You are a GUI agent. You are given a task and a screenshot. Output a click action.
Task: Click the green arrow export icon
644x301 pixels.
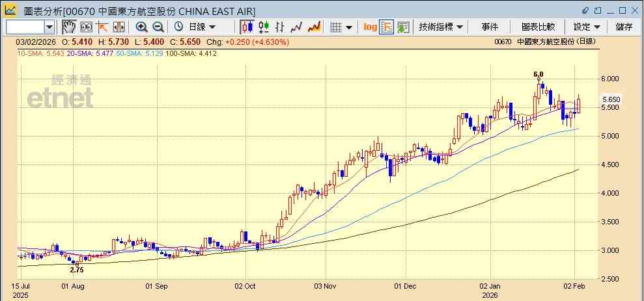coord(404,27)
